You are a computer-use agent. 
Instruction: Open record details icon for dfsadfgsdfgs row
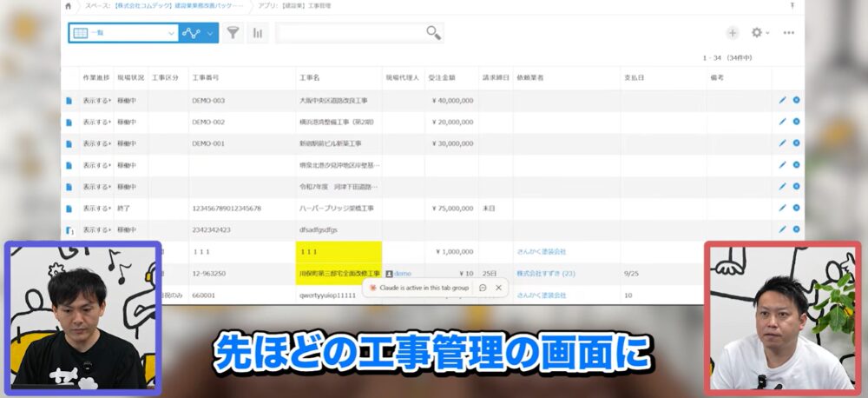click(x=69, y=230)
